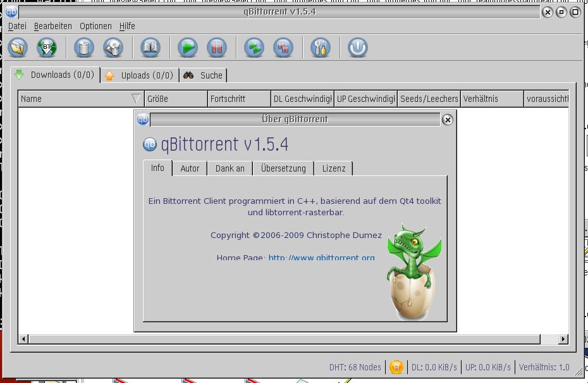Click the orange connection status icon
The height and width of the screenshot is (383, 588).
click(x=396, y=367)
